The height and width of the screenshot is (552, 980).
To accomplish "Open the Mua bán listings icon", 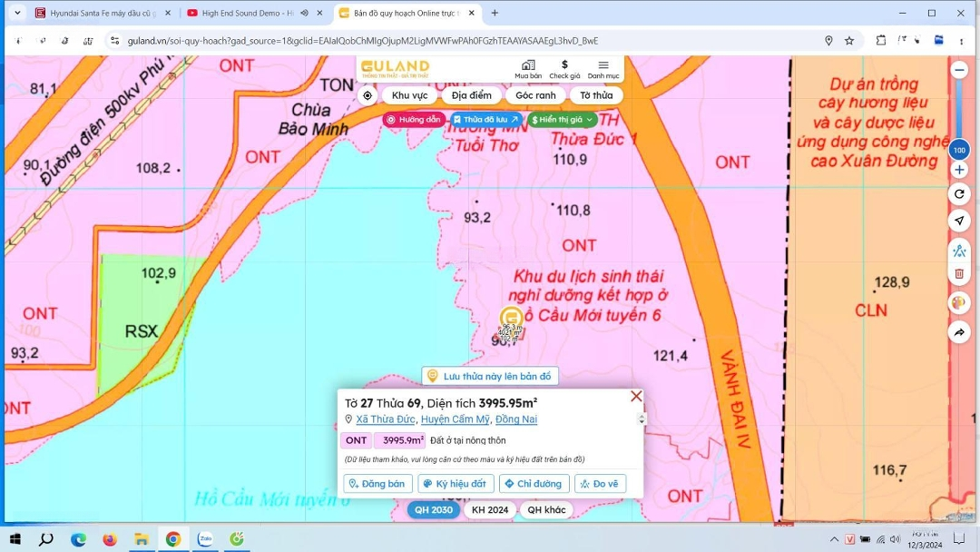I will (528, 69).
